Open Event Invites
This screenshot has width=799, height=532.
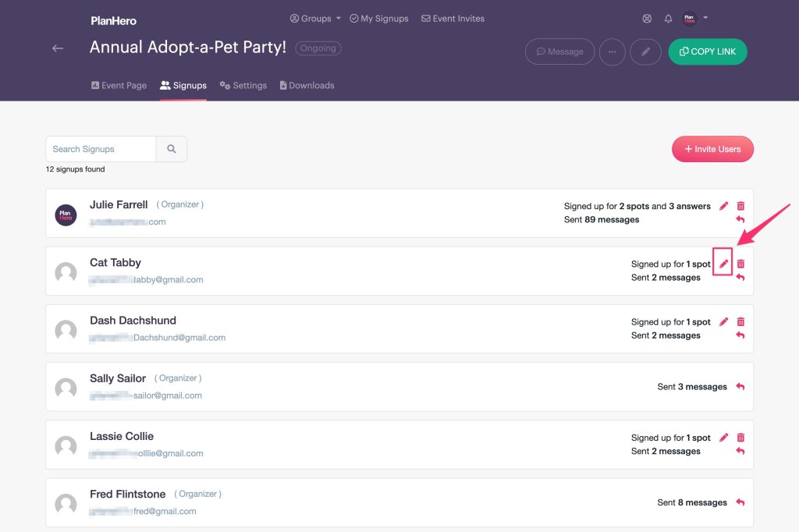pos(453,19)
